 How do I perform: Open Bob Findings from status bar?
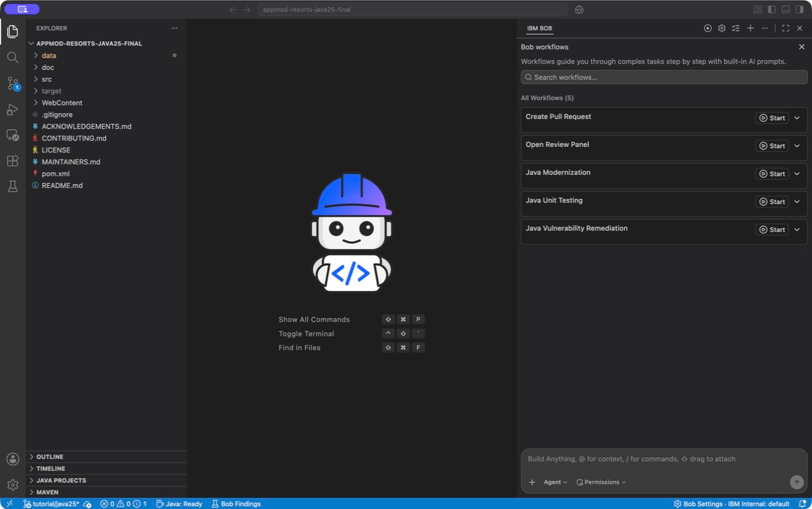(x=236, y=504)
